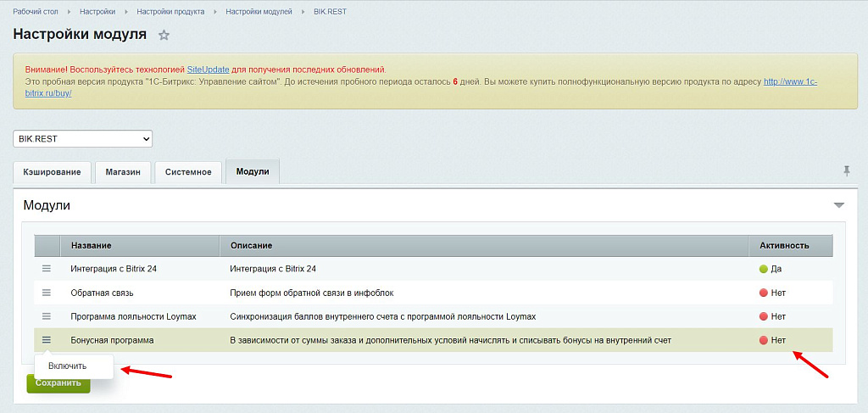Click hamburger icon for Бонусная программа

coord(47,340)
